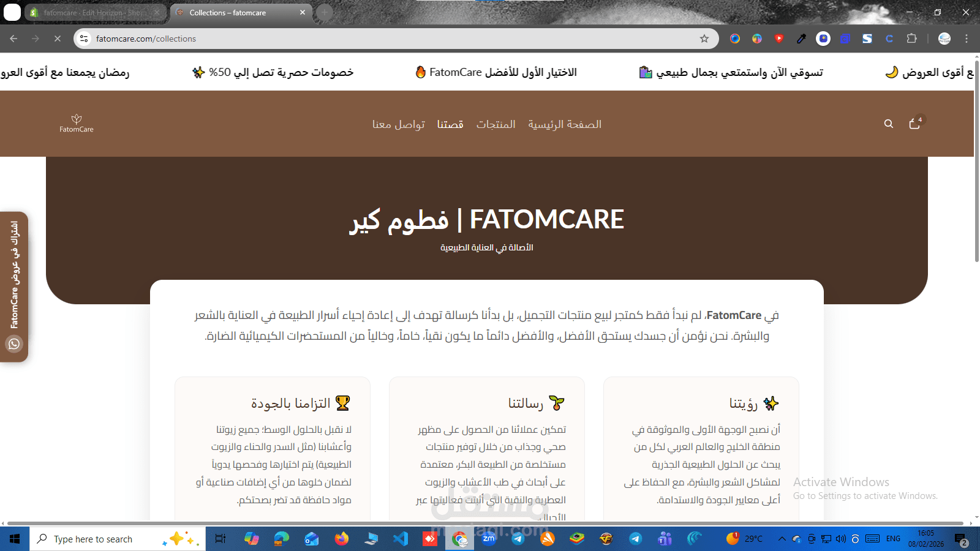Open Microsoft Edge from the taskbar
Screen dimensions: 980x551
(282, 539)
